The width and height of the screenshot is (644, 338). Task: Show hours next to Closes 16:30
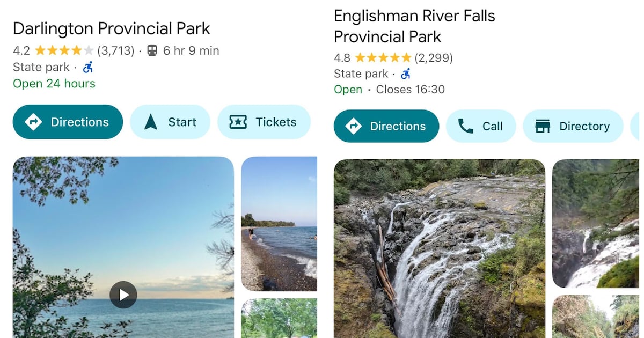pyautogui.click(x=410, y=90)
